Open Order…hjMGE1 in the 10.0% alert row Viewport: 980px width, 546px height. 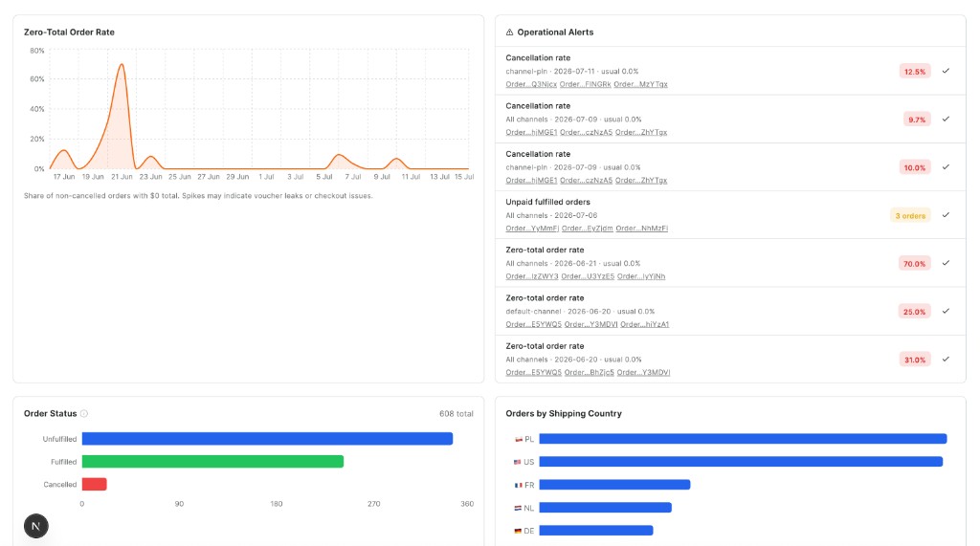531,181
